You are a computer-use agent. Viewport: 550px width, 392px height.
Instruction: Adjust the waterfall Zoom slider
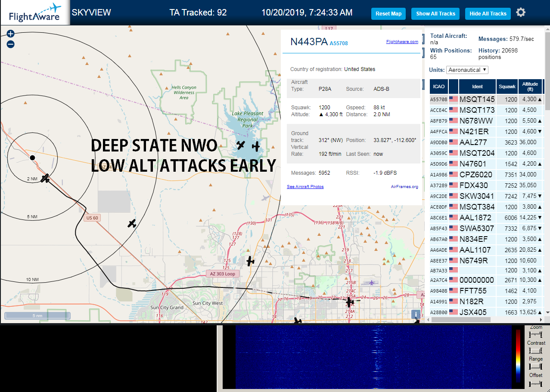coord(535,335)
